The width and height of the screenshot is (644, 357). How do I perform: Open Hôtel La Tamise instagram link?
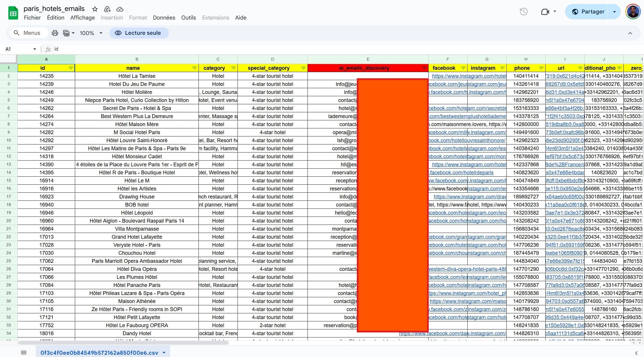coord(469,76)
